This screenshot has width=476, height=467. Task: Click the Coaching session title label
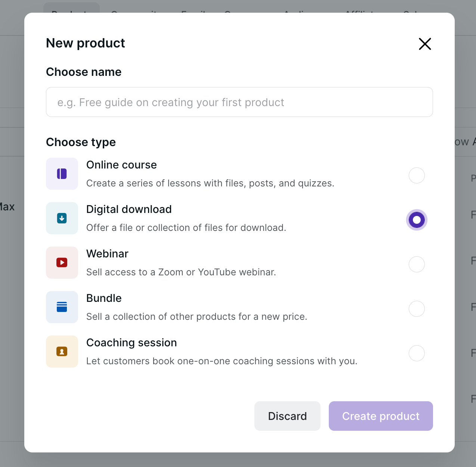pyautogui.click(x=132, y=343)
